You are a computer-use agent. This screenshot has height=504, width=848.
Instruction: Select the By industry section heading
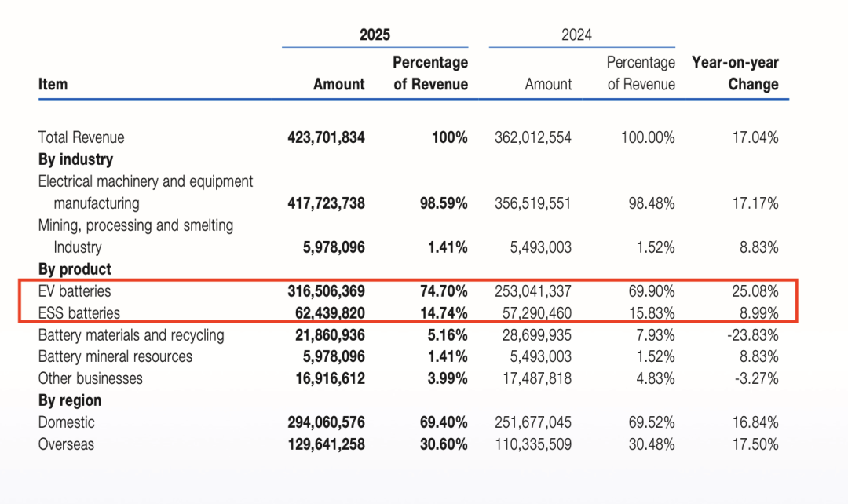75,159
